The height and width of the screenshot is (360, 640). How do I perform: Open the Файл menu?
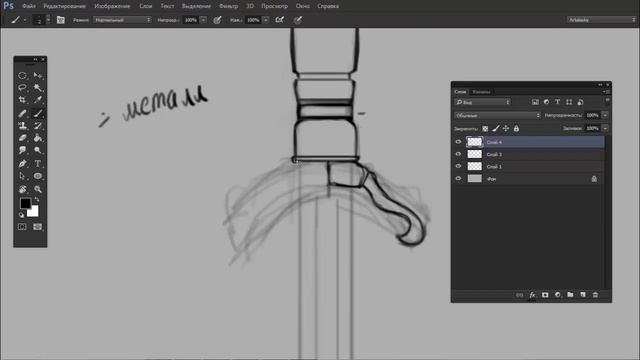[x=29, y=6]
